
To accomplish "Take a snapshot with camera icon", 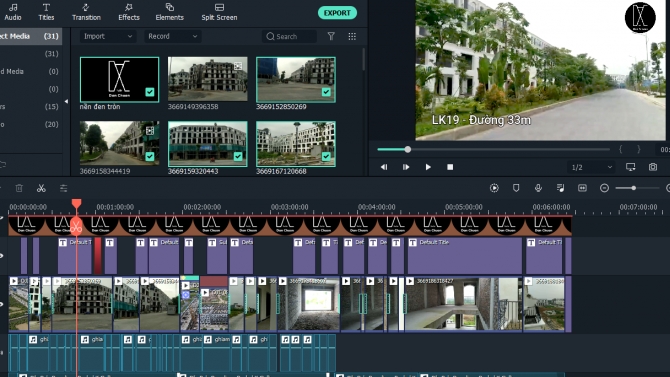I will tap(653, 167).
